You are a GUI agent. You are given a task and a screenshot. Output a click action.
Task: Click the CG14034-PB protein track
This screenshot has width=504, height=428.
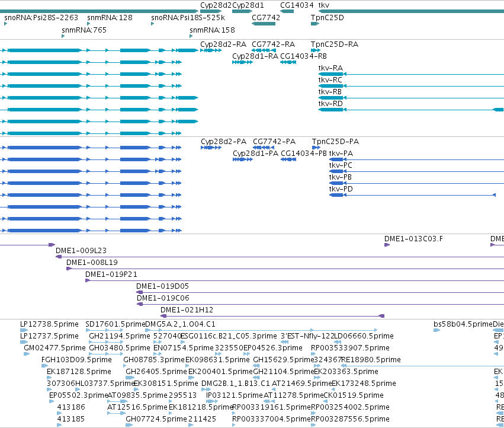click(304, 154)
